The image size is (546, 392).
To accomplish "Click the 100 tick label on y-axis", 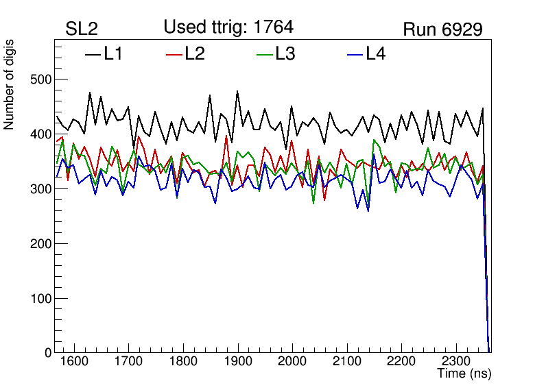I will (41, 298).
